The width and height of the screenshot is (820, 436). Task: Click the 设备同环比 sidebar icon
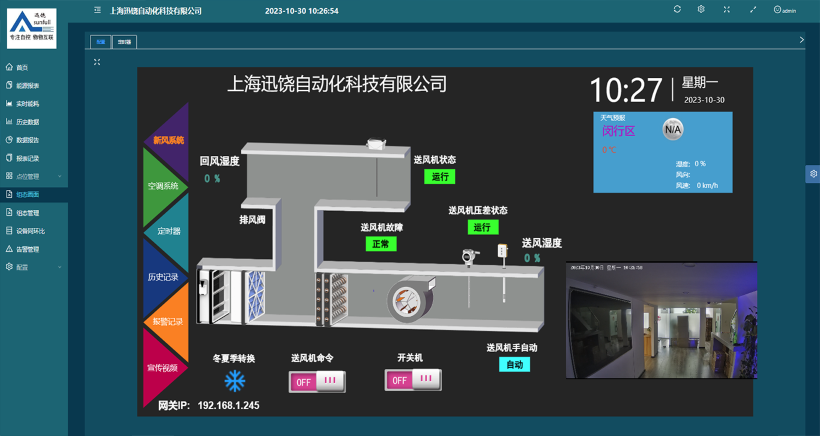pos(9,231)
